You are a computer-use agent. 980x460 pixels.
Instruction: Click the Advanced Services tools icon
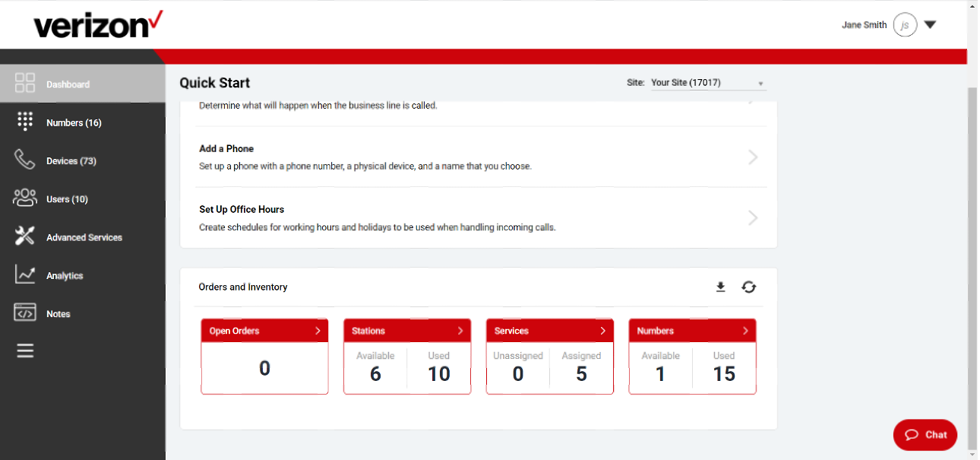click(25, 236)
